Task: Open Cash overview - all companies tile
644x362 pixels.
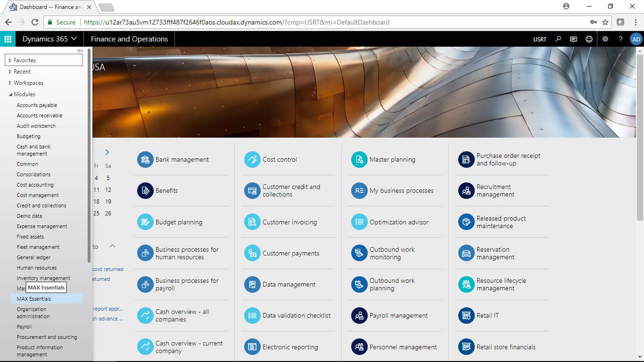Action: coord(182,315)
